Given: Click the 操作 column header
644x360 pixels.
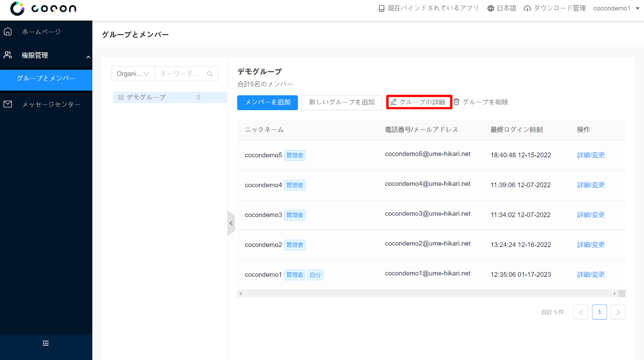Looking at the screenshot, I should point(583,129).
